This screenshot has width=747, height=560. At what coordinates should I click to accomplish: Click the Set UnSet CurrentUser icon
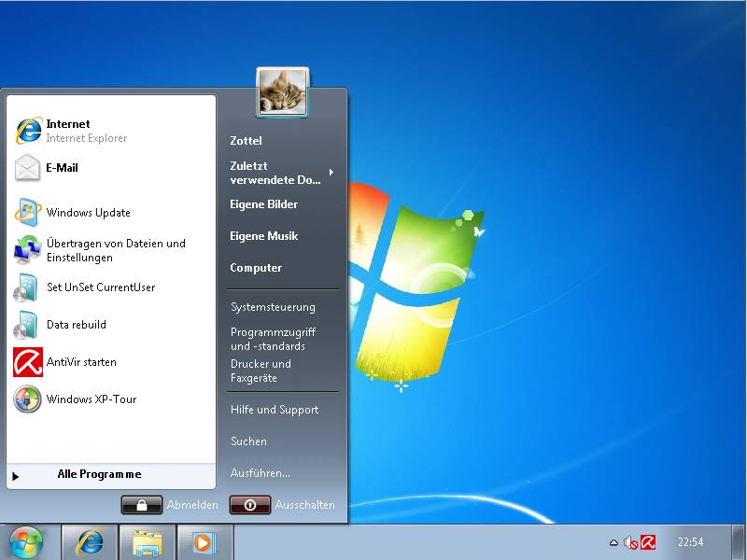[x=26, y=287]
